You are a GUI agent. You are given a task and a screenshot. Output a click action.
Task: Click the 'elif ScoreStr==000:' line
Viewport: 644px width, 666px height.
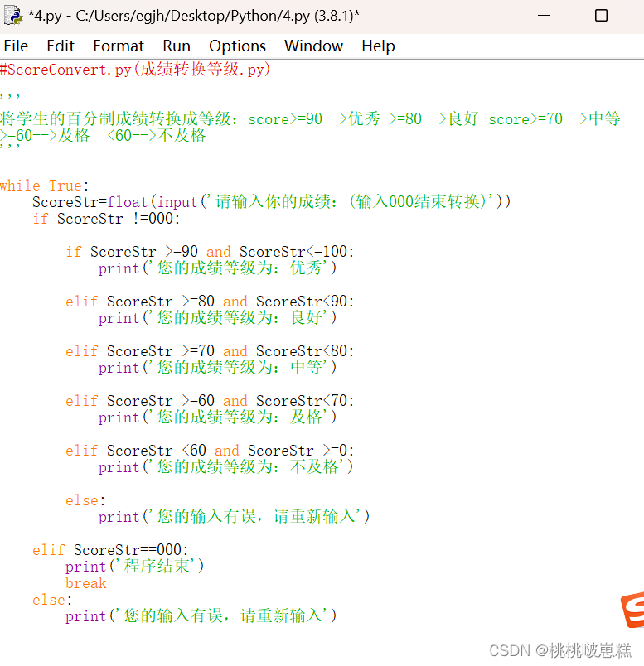(x=110, y=550)
